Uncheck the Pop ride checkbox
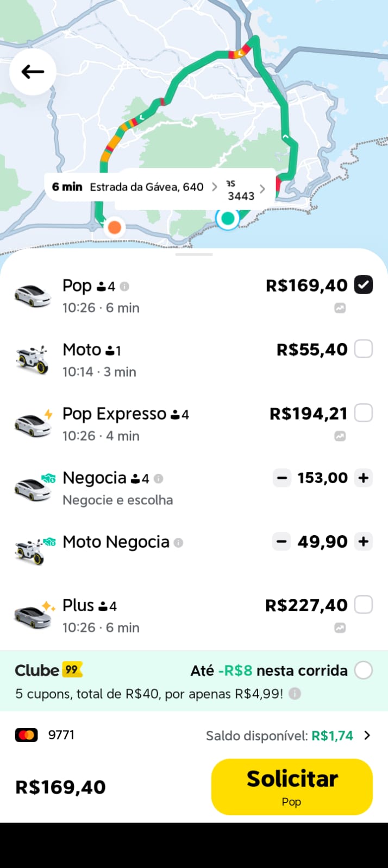Screen dimensions: 388x868 363,285
